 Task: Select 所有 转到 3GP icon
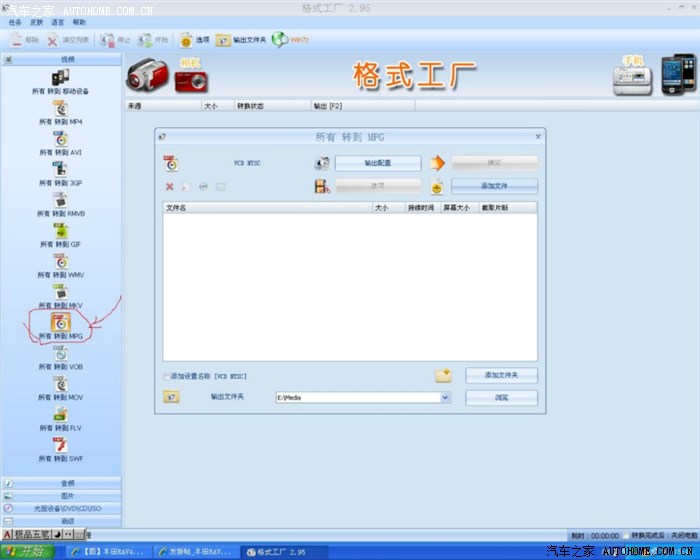click(x=60, y=169)
